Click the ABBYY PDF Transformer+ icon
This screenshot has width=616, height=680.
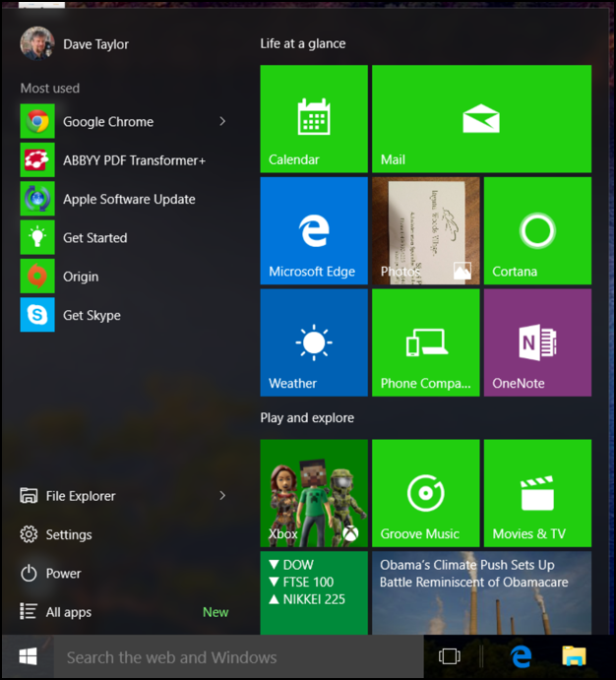[37, 159]
